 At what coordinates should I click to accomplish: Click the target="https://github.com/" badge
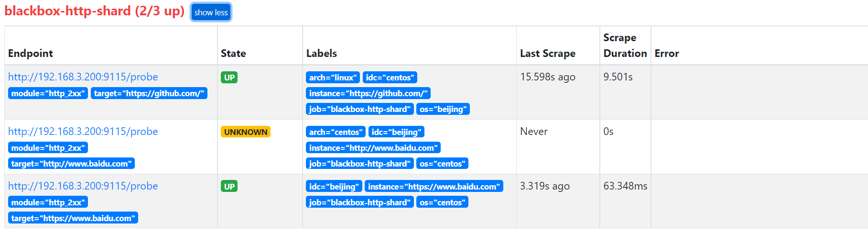(x=149, y=93)
